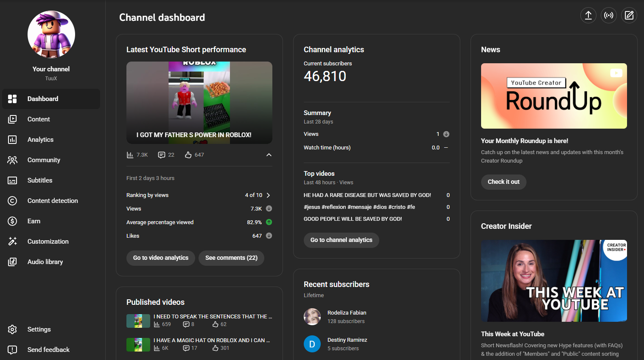Open published video I HAVE A MAGIC HAT
The image size is (644, 360).
click(212, 340)
